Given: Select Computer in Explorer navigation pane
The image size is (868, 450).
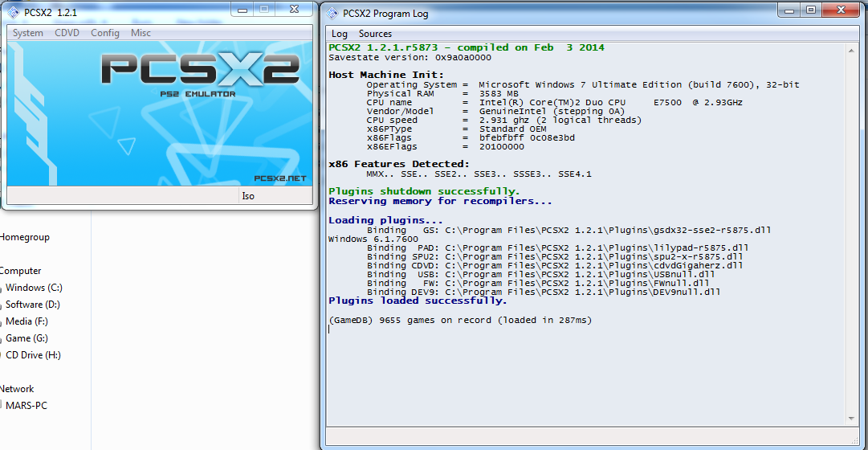Looking at the screenshot, I should coord(21,271).
